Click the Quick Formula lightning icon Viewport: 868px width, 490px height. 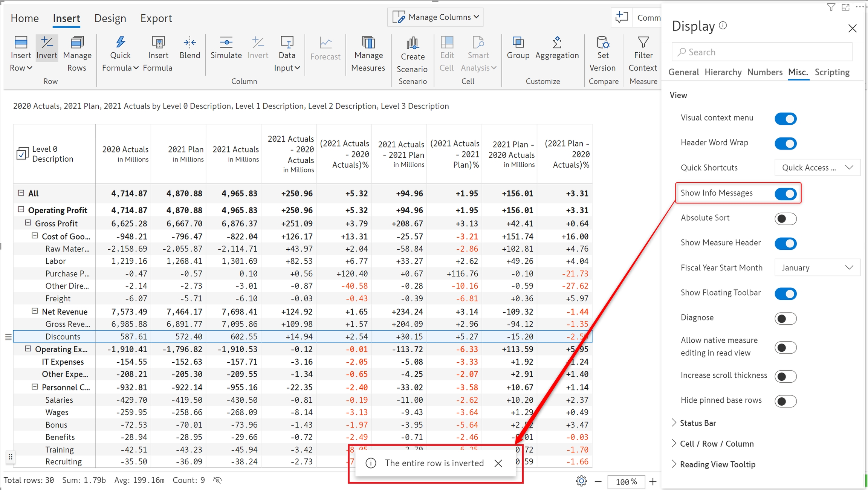click(x=120, y=42)
